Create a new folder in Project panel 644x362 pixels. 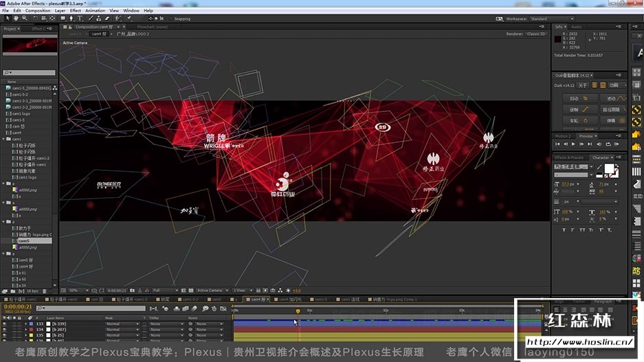(x=13, y=291)
